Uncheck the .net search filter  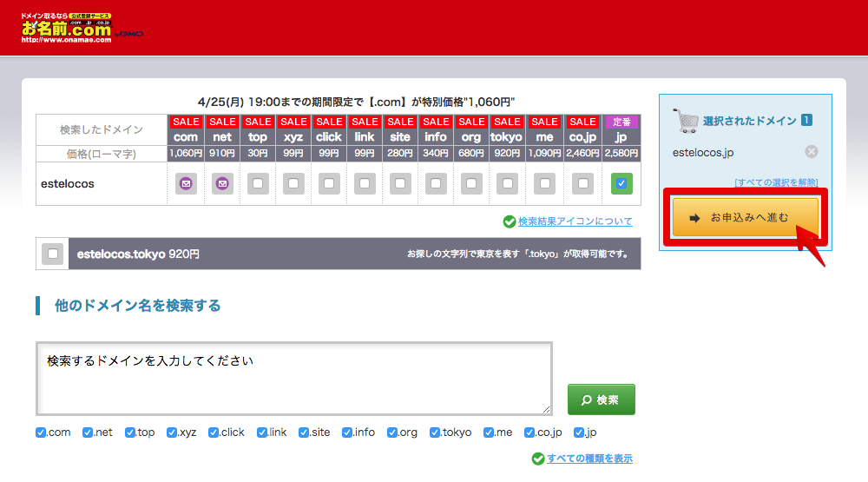point(88,432)
